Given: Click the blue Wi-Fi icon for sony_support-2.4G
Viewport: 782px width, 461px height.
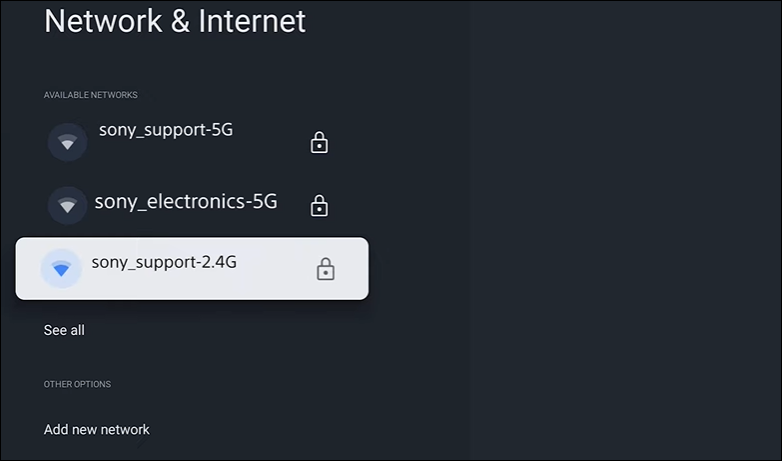Looking at the screenshot, I should (61, 268).
